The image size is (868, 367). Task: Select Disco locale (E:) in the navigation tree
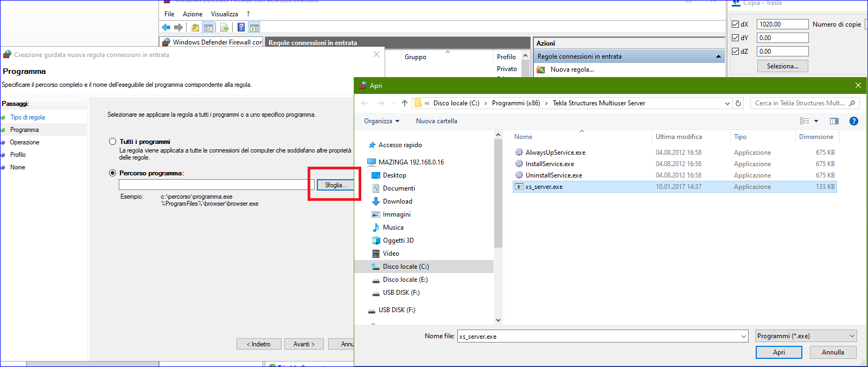coord(405,280)
